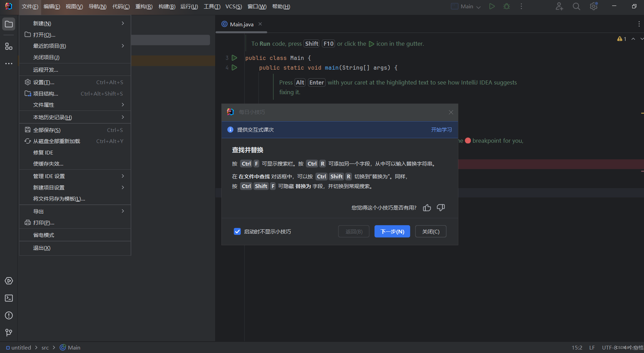
Task: Expand the 管理 IDE 设置 submenu
Action: coord(75,176)
